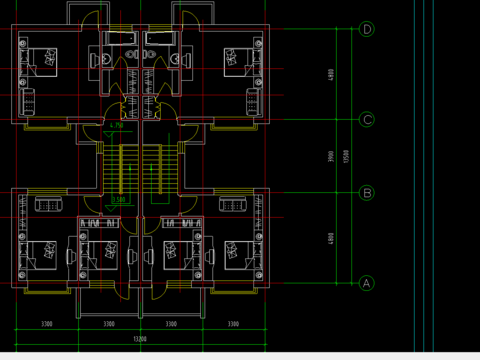Click the 3.500 elevation label at stairs
Image resolution: width=480 pixels, height=360 pixels.
point(119,200)
